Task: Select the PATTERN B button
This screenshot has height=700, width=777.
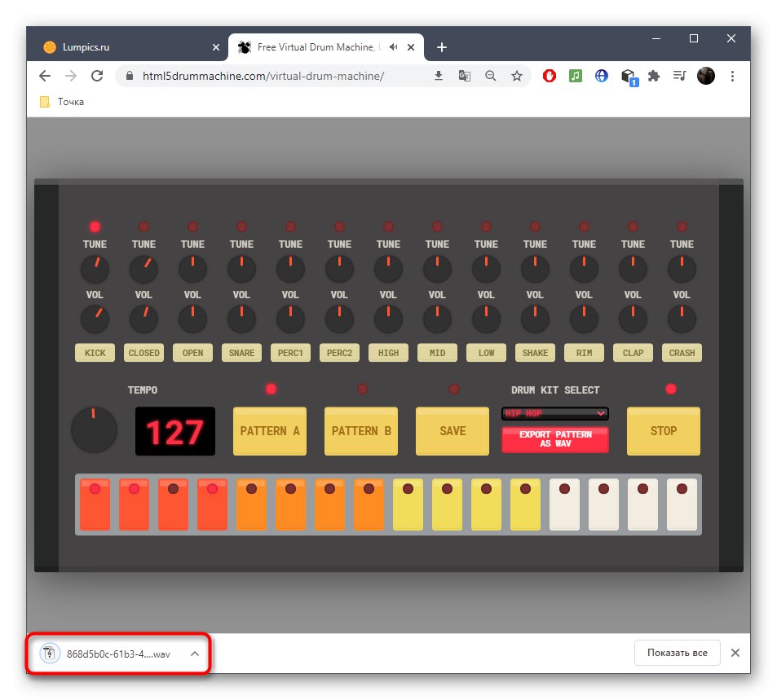Action: (360, 431)
